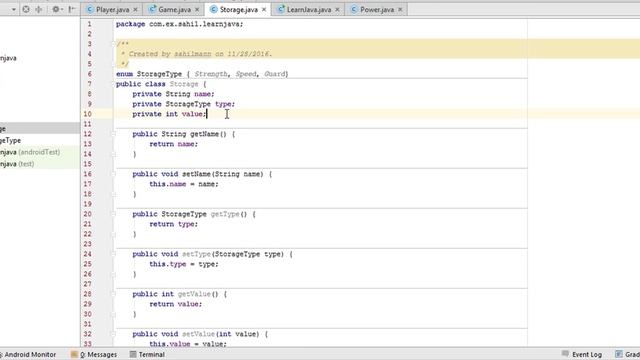This screenshot has height=360, width=640.
Task: Click the 'enum StorageType' keyword text
Action: [x=149, y=74]
